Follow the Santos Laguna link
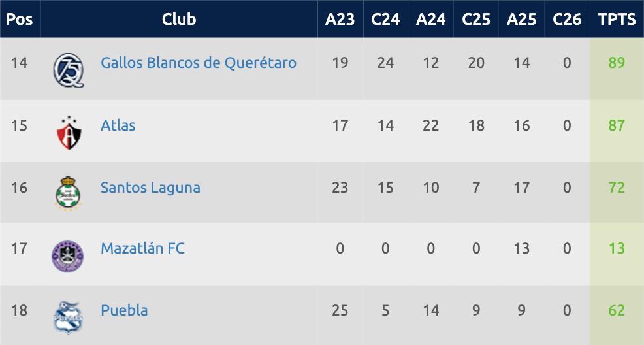 (x=150, y=188)
